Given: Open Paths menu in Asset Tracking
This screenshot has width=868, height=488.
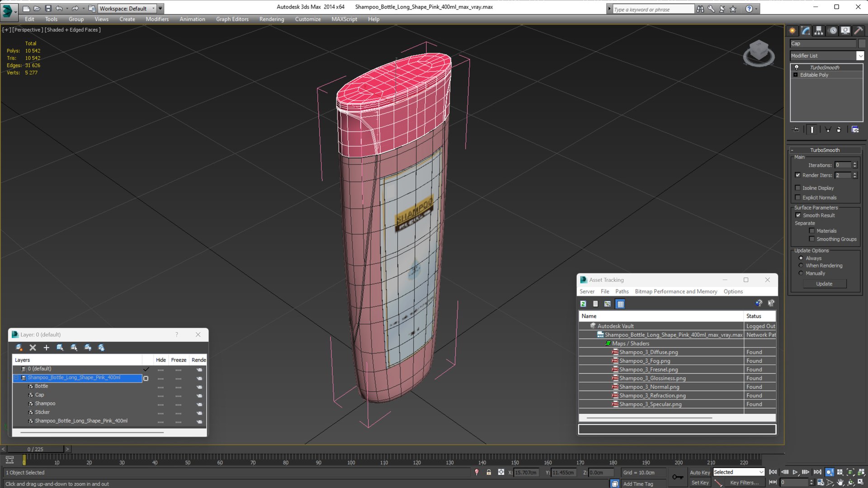Looking at the screenshot, I should [x=622, y=291].
